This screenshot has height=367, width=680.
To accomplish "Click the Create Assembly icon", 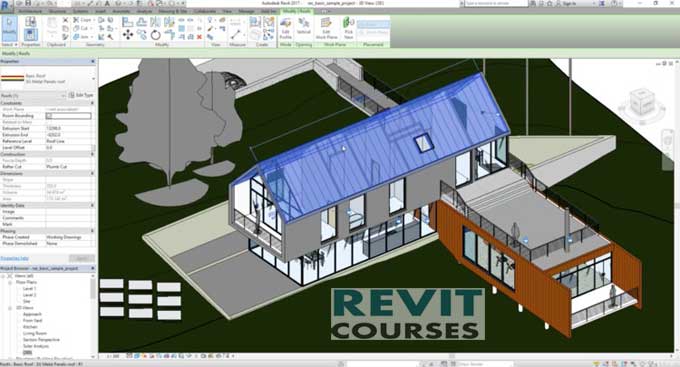I will 255,21.
